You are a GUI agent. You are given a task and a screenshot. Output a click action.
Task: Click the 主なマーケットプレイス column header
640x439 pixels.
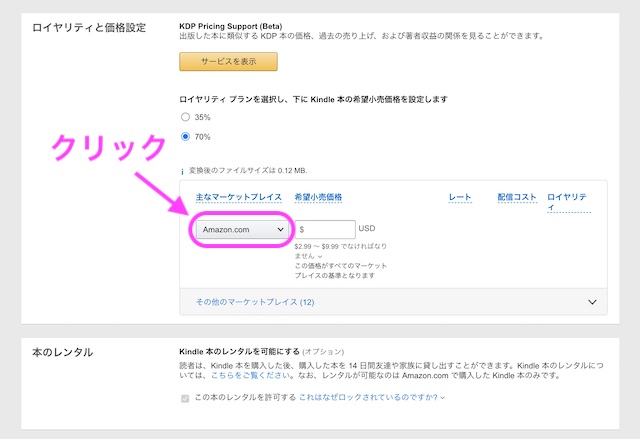pyautogui.click(x=238, y=198)
